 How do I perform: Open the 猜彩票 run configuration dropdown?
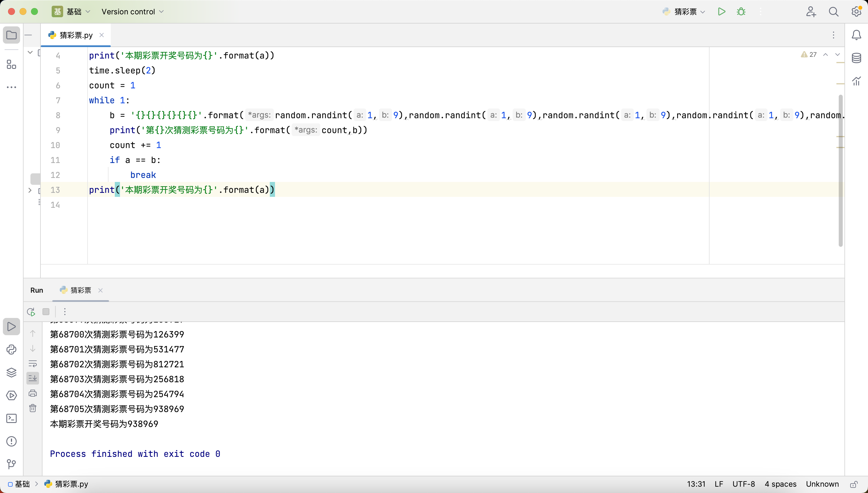[x=684, y=11]
